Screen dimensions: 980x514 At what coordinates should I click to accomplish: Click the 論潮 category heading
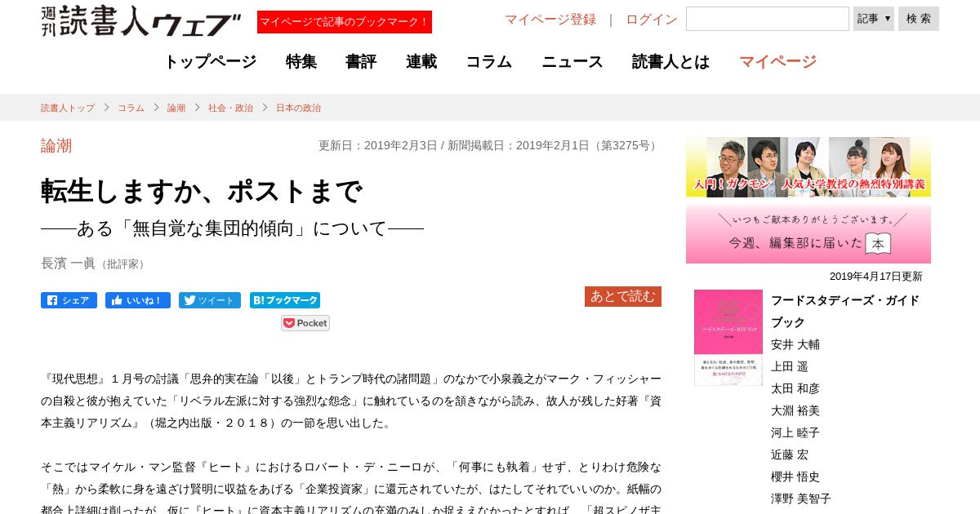[x=56, y=146]
